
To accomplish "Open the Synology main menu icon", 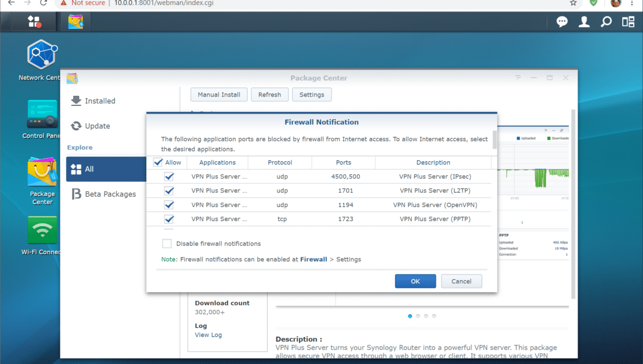I will tap(34, 21).
